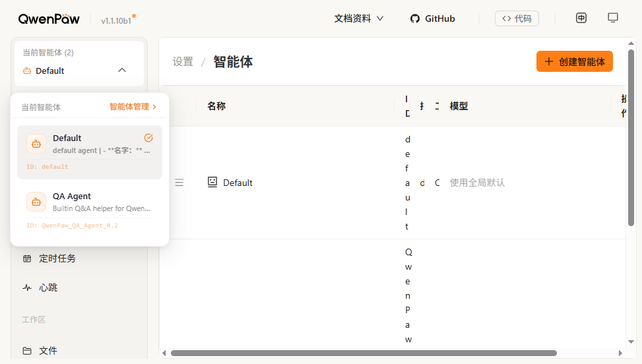
Task: Click the GitHub octocat icon
Action: [x=415, y=19]
